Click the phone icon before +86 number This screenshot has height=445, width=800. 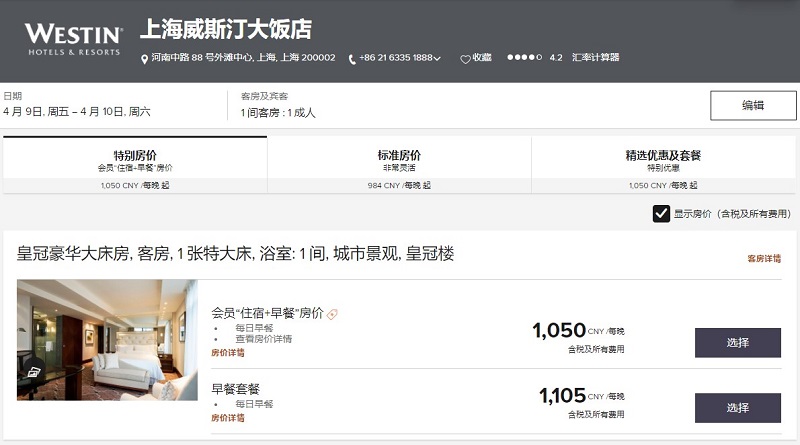point(352,59)
